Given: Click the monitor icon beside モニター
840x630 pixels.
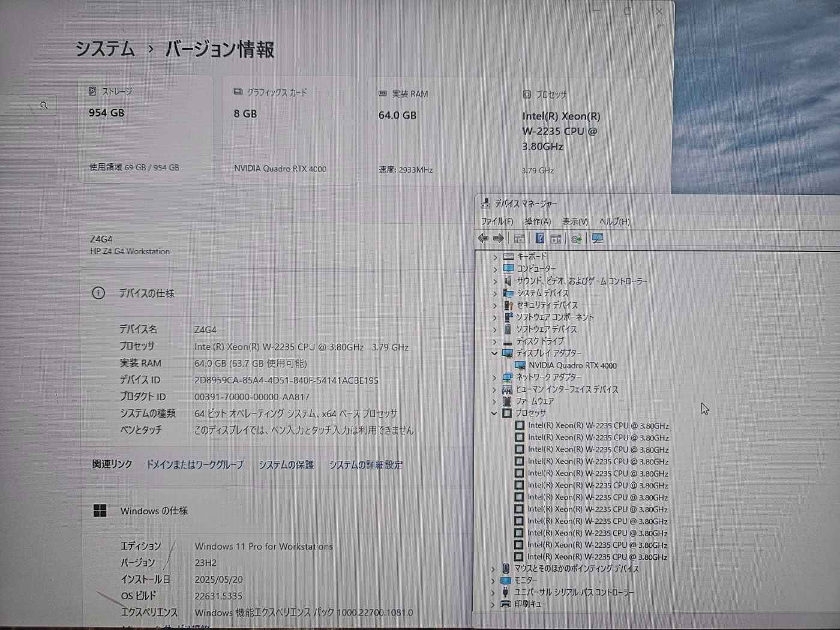Looking at the screenshot, I should click(x=506, y=580).
